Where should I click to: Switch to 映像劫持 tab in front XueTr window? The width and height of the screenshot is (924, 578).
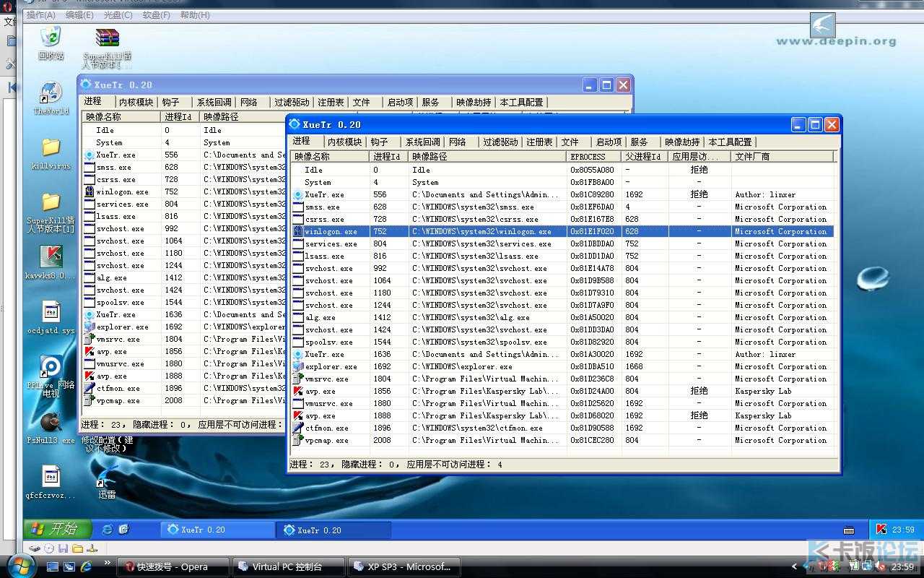[682, 142]
